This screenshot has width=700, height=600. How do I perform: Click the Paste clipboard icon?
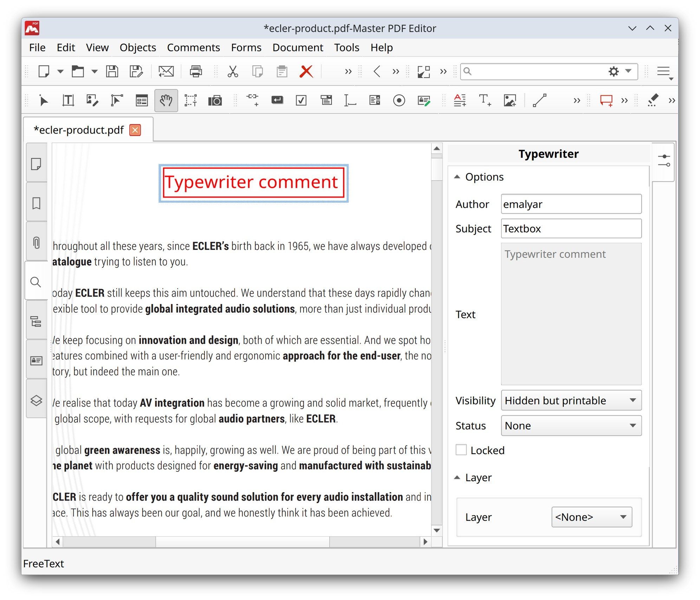coord(282,71)
